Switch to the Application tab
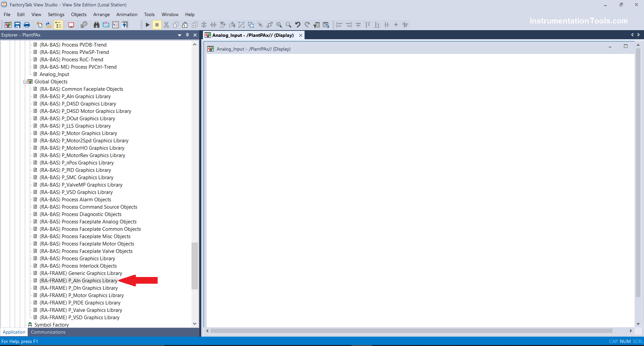Viewport: 644px width, 346px height. click(14, 332)
